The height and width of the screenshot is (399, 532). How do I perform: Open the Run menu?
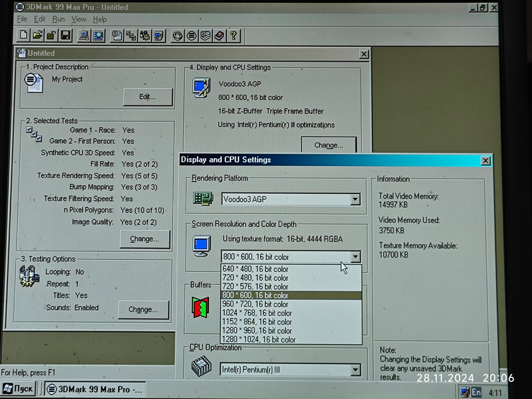(59, 19)
